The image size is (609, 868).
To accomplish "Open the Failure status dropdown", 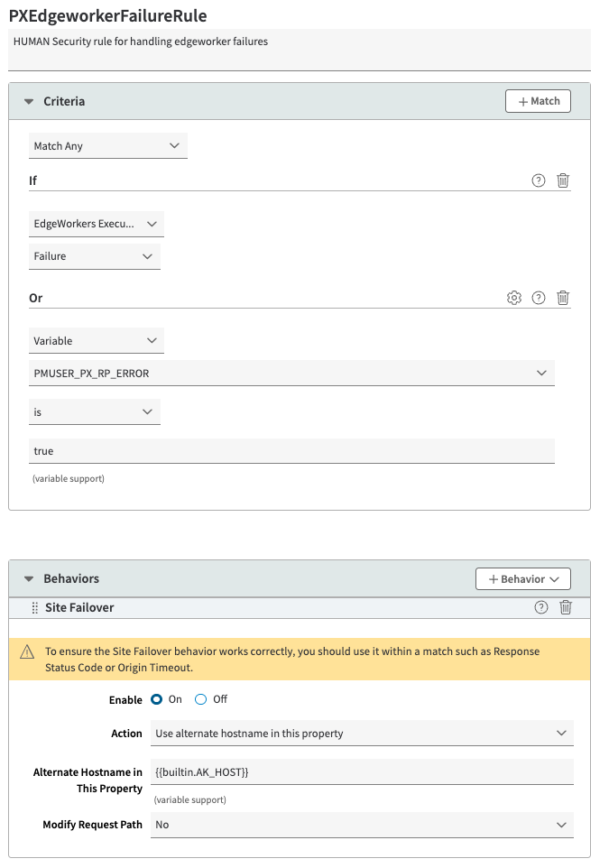I will tap(94, 256).
